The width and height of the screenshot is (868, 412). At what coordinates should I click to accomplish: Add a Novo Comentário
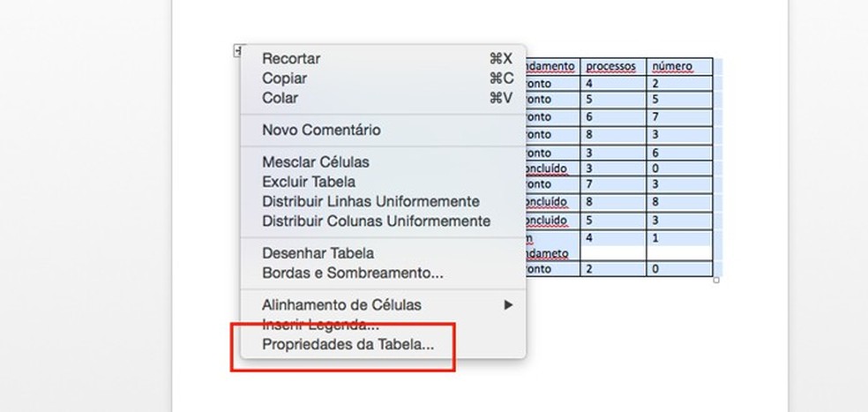click(321, 130)
